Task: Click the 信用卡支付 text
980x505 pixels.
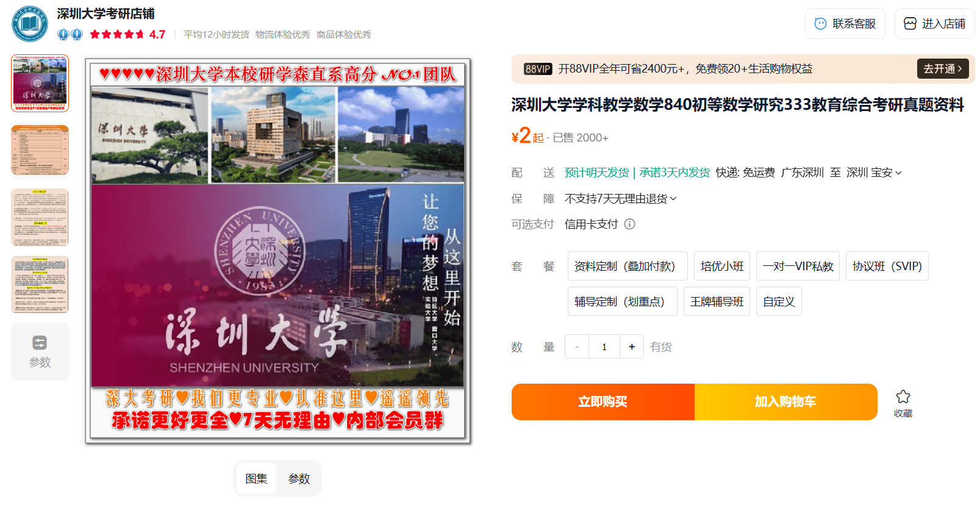Action: (x=592, y=224)
